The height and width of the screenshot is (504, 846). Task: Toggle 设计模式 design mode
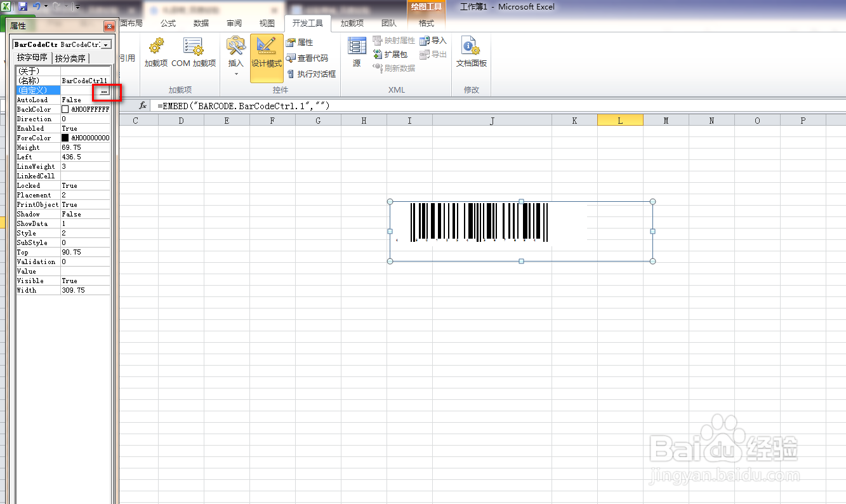point(267,58)
